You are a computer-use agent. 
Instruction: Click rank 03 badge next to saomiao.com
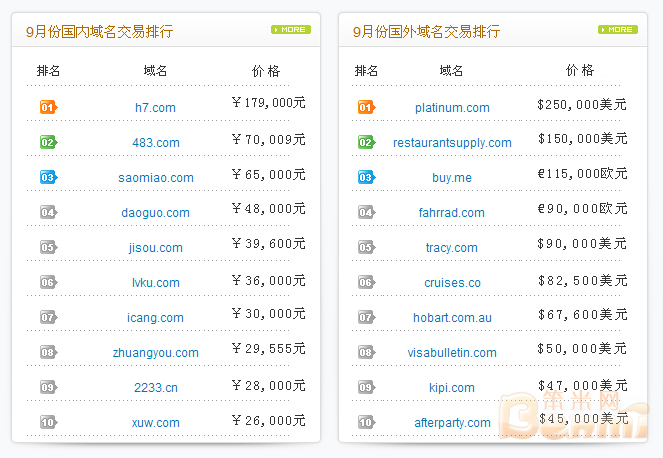pyautogui.click(x=49, y=177)
